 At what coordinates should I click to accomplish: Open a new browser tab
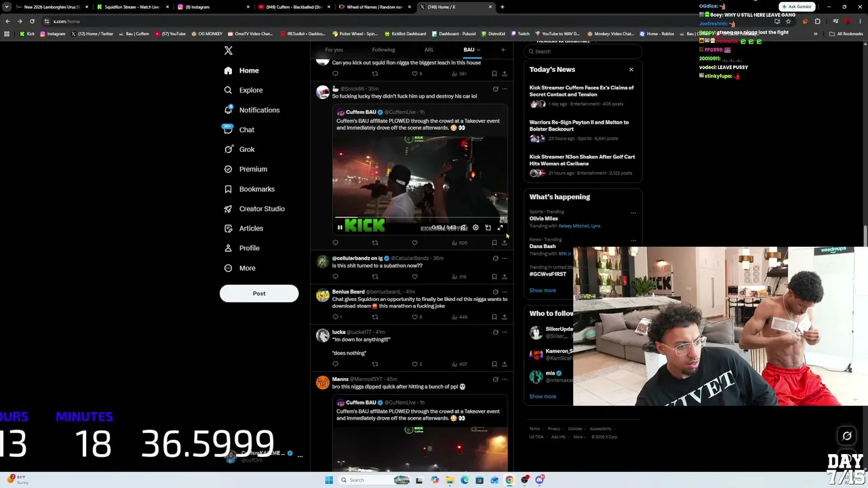502,7
